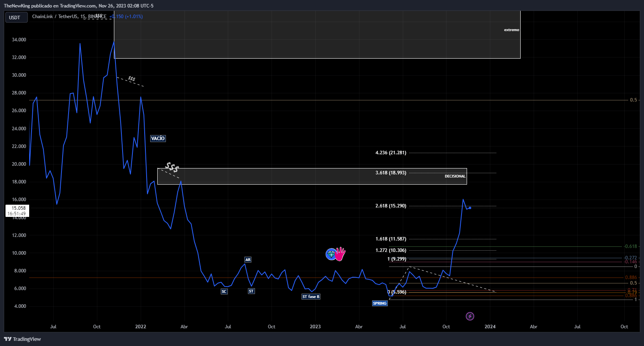Select the '0 (5.596)' Fibonacci label
Screen dimensions: 644x346
coord(396,292)
